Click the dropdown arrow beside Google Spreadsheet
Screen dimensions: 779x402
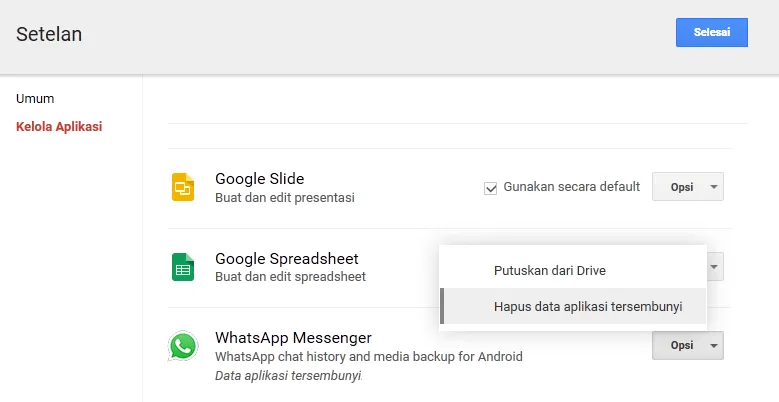point(714,267)
